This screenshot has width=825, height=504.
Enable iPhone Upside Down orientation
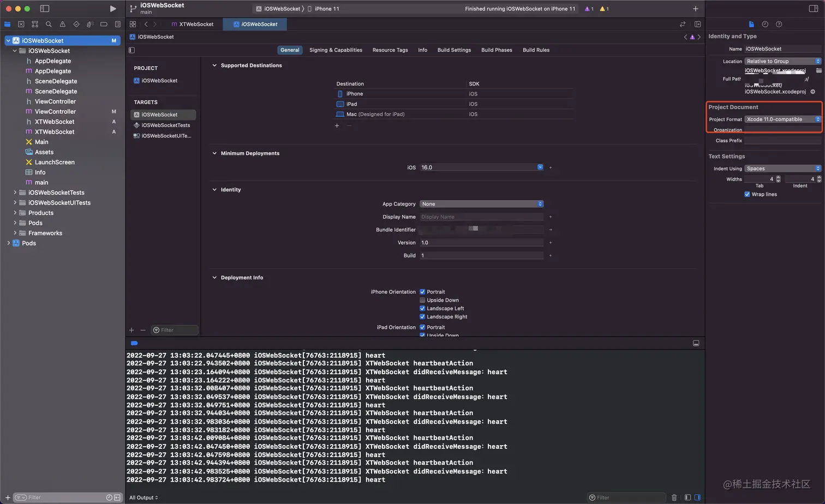422,300
